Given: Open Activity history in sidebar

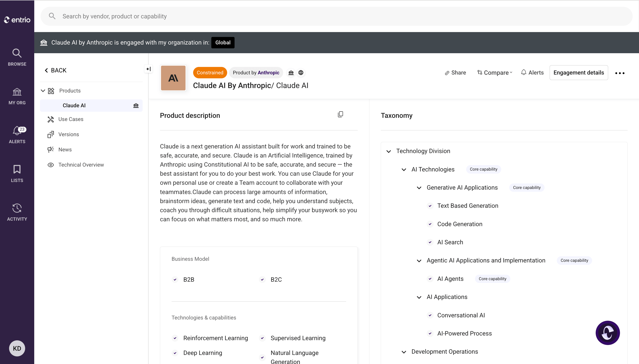Looking at the screenshot, I should (17, 212).
